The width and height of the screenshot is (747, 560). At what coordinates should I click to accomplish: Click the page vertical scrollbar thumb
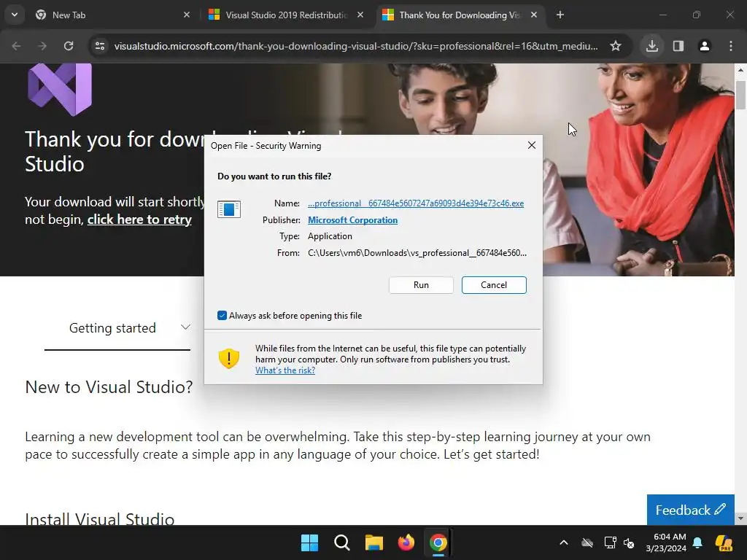tap(740, 96)
